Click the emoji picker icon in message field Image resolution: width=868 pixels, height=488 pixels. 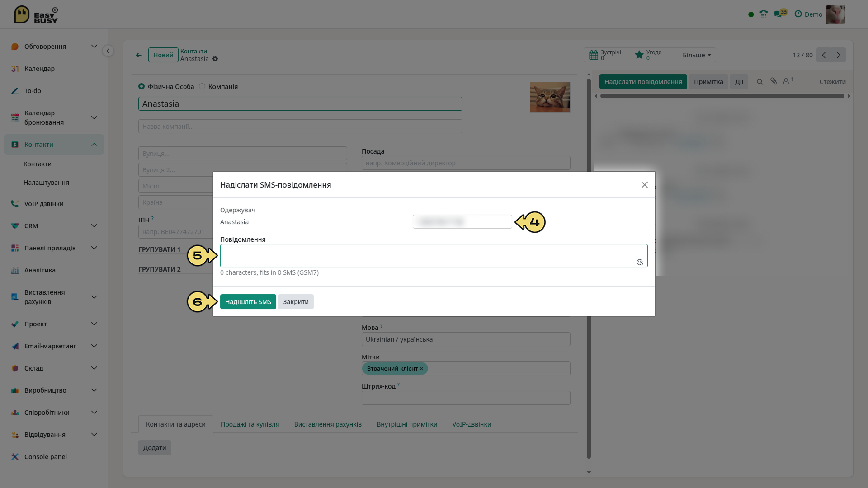click(640, 263)
